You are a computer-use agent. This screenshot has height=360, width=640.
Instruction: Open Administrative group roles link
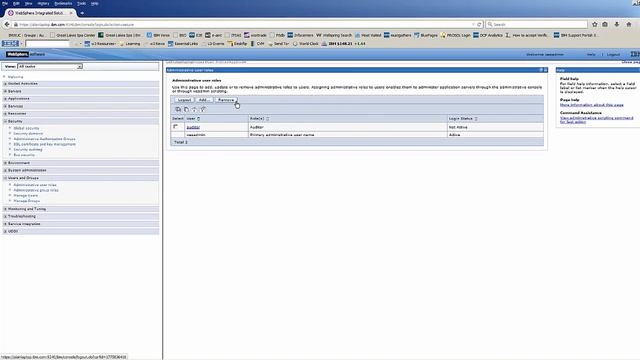tap(36, 190)
